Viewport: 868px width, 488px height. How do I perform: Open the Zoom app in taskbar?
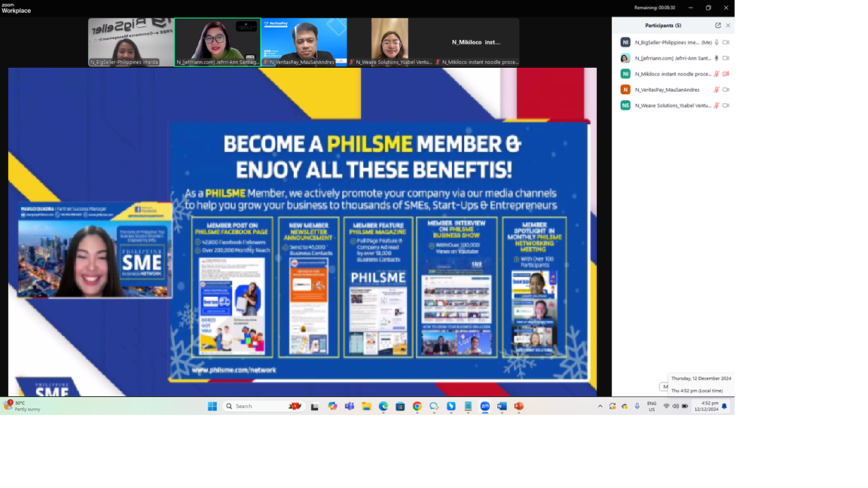point(485,407)
